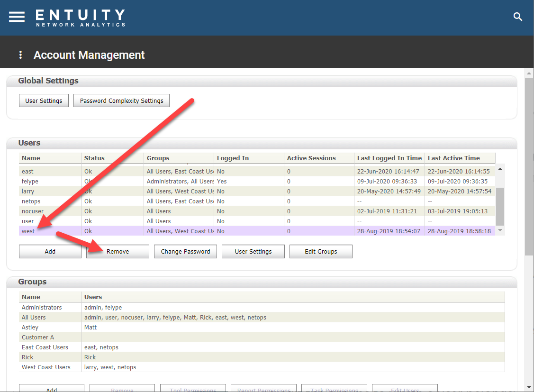This screenshot has width=534, height=392.
Task: Go to Entuity Network Analytics logo
Action: [81, 18]
